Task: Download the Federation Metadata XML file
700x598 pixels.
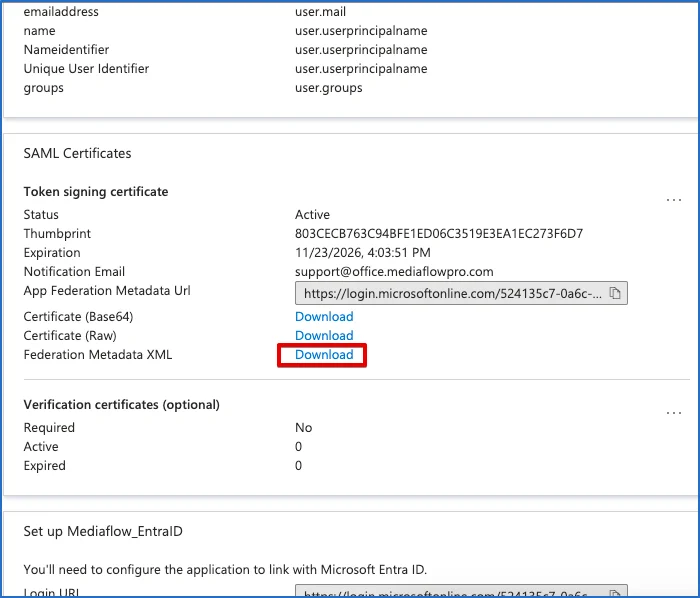Action: pyautogui.click(x=324, y=355)
